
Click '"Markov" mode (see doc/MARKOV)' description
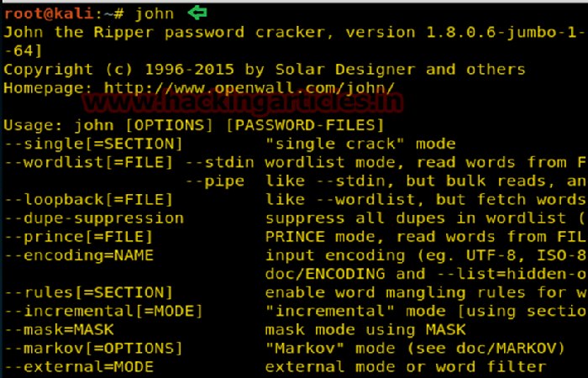(415, 349)
